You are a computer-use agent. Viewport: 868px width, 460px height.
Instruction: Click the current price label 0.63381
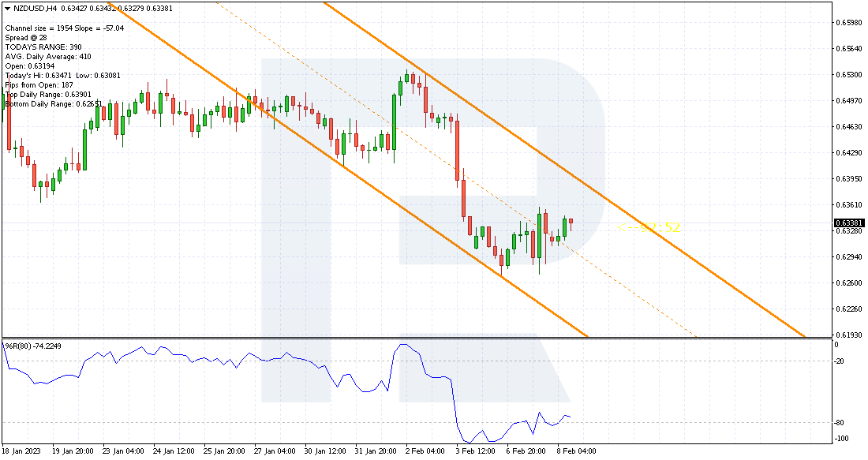pyautogui.click(x=848, y=223)
